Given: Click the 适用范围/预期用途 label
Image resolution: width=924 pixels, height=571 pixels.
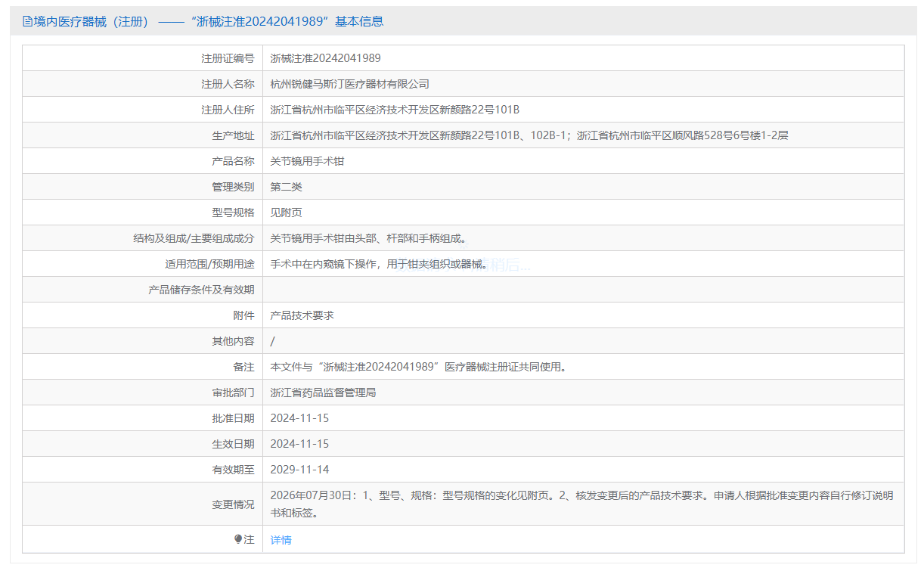Looking at the screenshot, I should coord(209,264).
